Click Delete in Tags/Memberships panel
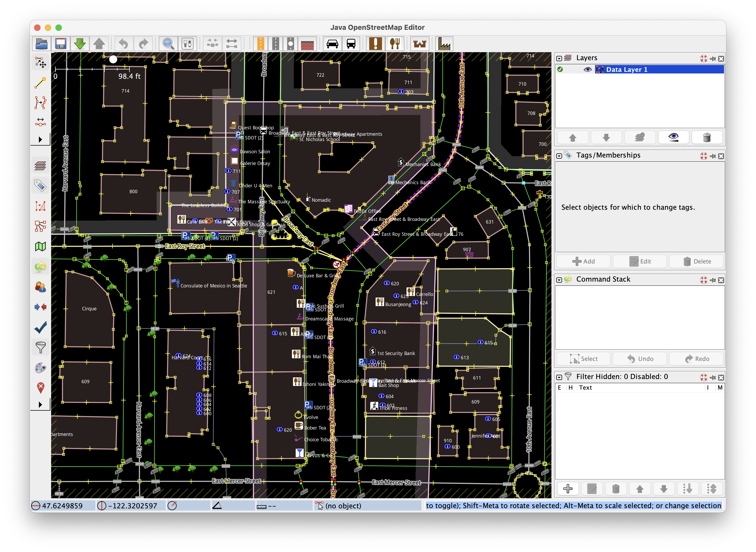Image resolution: width=756 pixels, height=552 pixels. point(697,261)
